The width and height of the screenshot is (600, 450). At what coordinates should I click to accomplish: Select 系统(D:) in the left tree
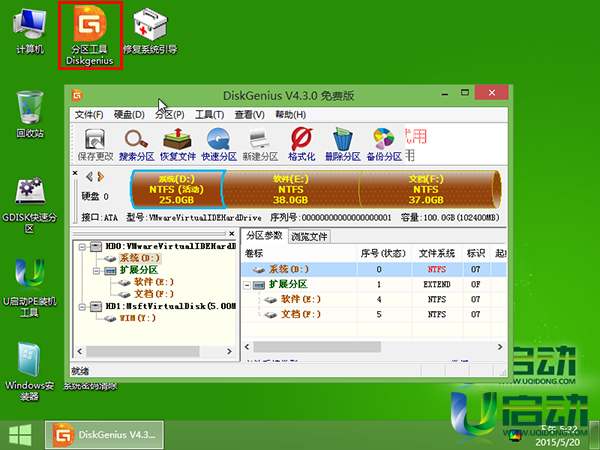[139, 258]
